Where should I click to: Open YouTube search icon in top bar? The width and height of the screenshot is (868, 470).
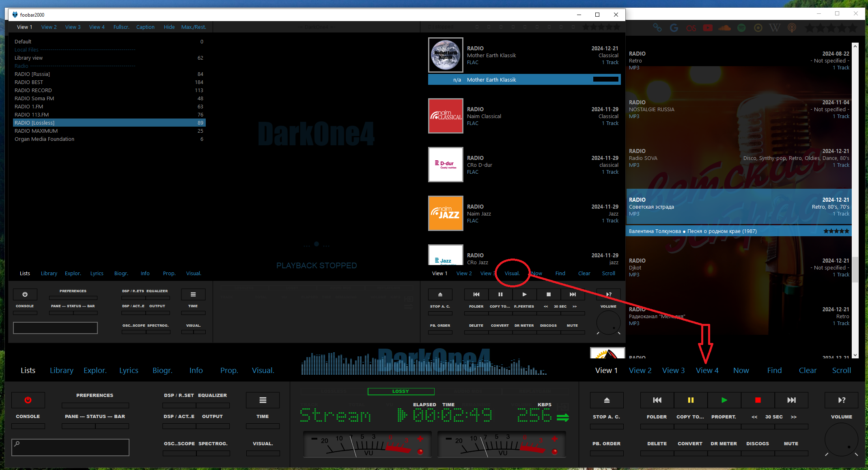click(708, 28)
